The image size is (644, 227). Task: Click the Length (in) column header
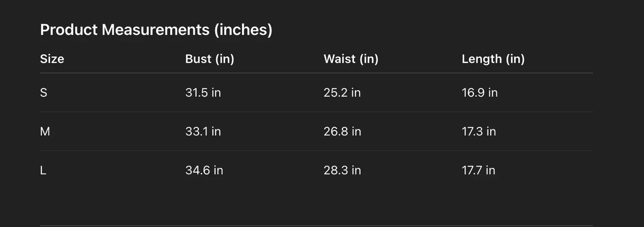point(493,59)
